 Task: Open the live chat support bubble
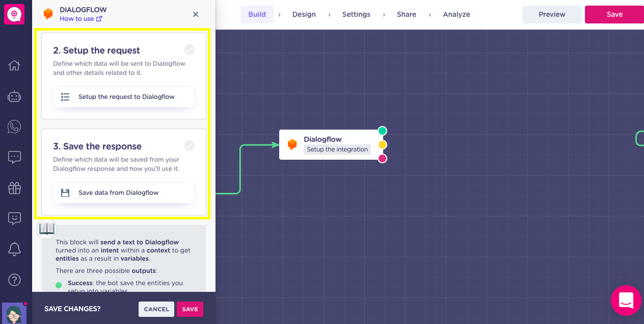[x=626, y=301]
